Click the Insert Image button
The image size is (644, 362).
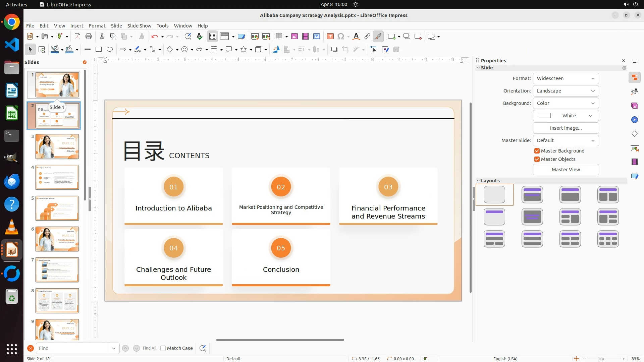[566, 128]
